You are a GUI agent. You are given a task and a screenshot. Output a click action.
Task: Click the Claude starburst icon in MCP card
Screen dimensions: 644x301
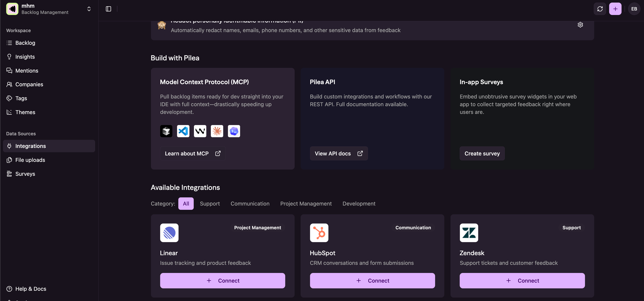pyautogui.click(x=217, y=131)
